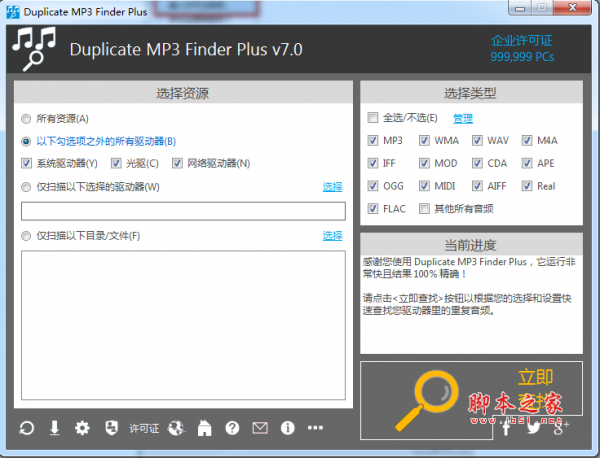Select the 所有资源(A) radio button
Screen dimensions: 600x458
click(x=26, y=119)
